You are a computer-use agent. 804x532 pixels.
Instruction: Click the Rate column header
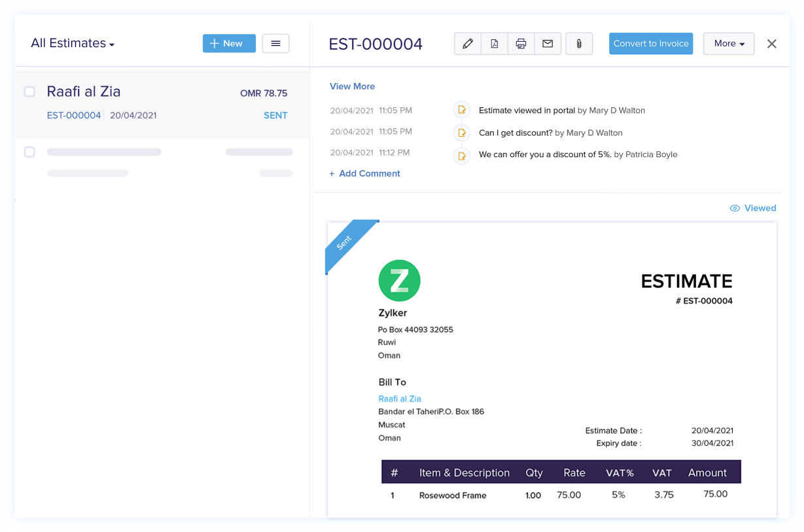click(574, 472)
